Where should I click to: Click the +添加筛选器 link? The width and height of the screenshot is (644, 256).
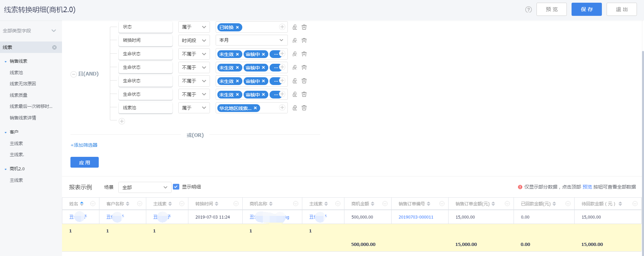coord(84,145)
